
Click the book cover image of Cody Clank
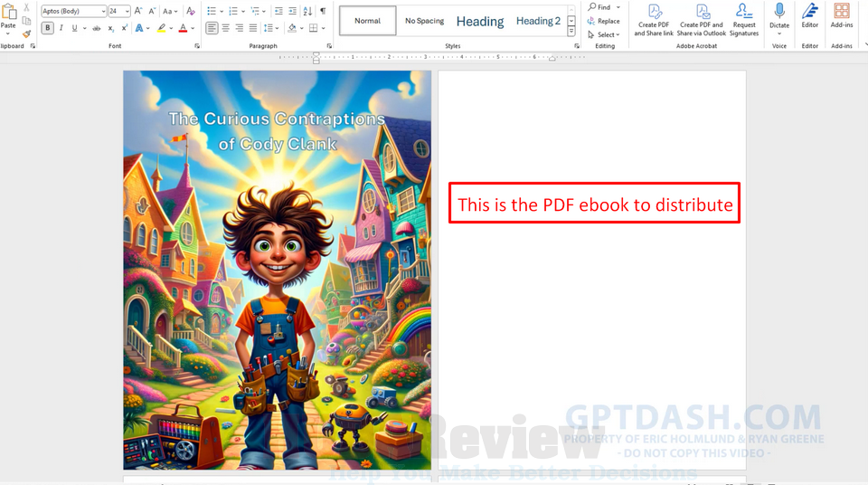click(x=277, y=270)
